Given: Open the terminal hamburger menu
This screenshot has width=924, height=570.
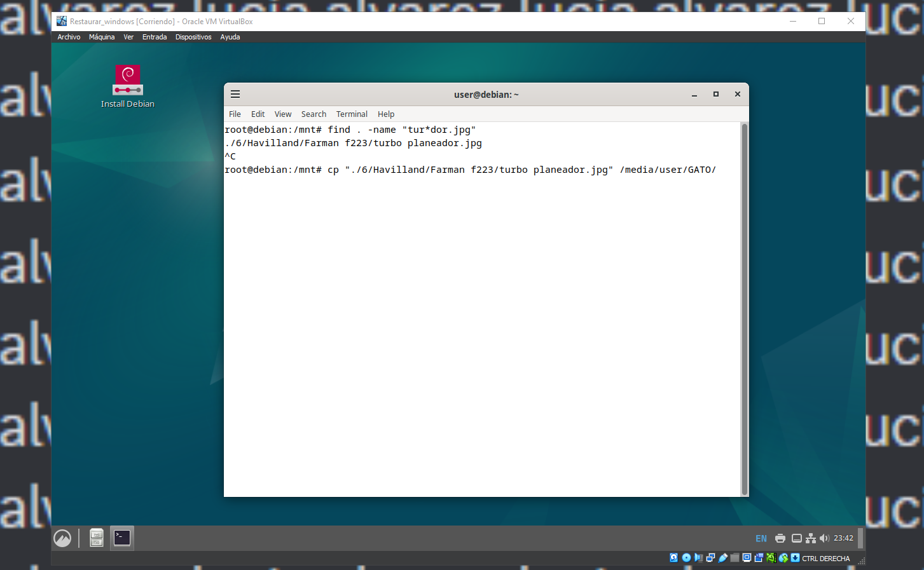Looking at the screenshot, I should point(235,94).
